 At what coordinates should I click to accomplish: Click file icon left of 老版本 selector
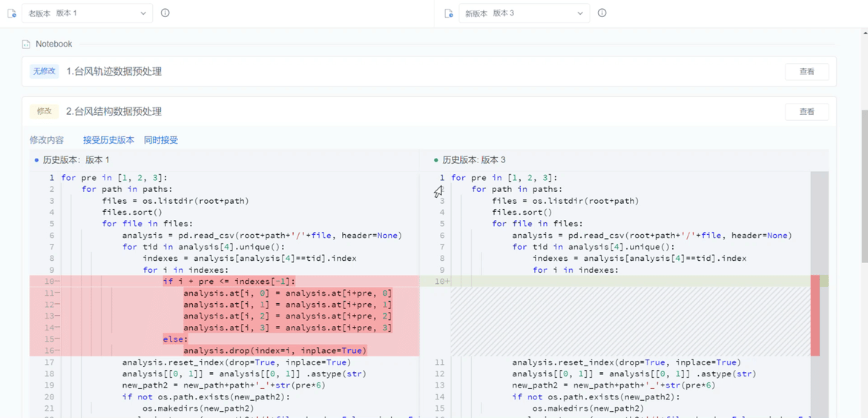tap(12, 13)
